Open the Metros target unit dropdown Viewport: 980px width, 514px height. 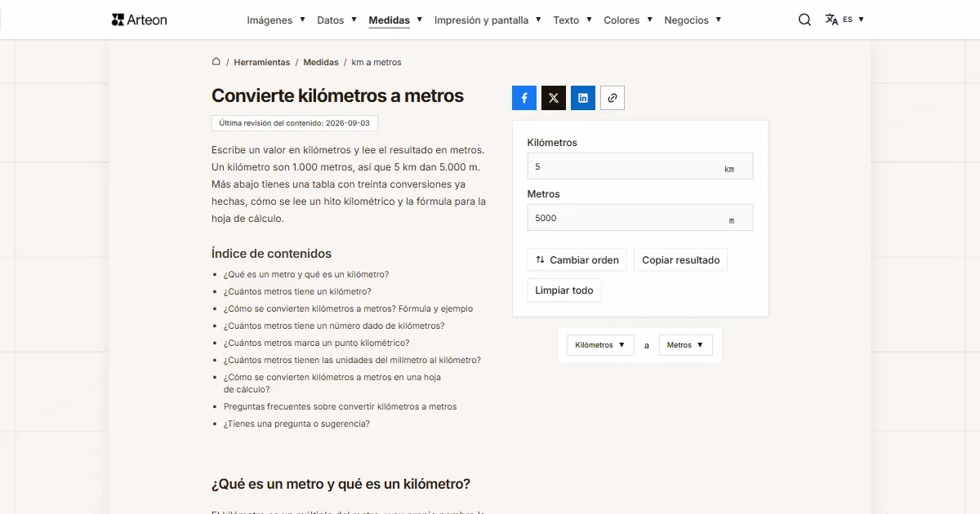tap(685, 345)
